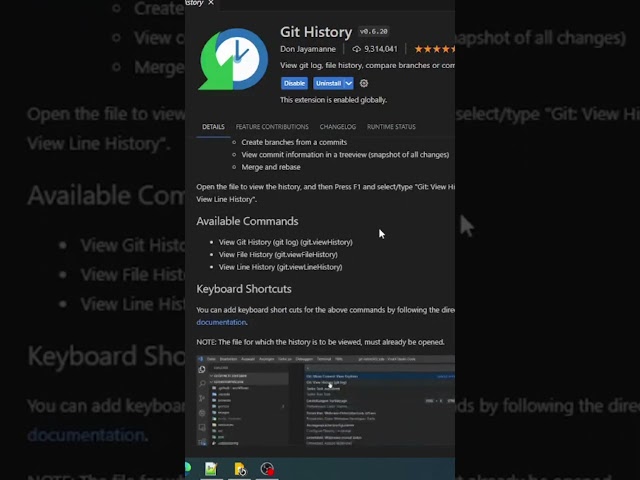Click 'View commit information in a treeview' bullet
This screenshot has width=640, height=480.
coord(345,155)
